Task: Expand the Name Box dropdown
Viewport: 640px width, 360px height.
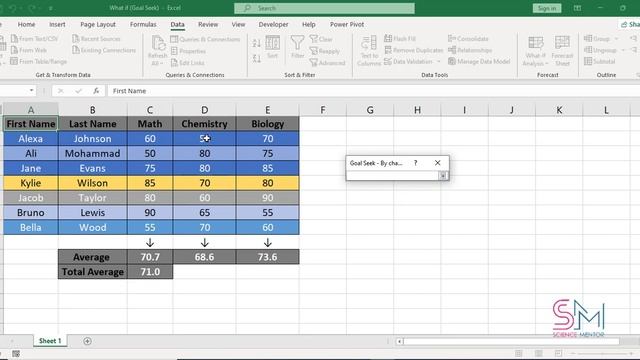Action: coord(31,91)
